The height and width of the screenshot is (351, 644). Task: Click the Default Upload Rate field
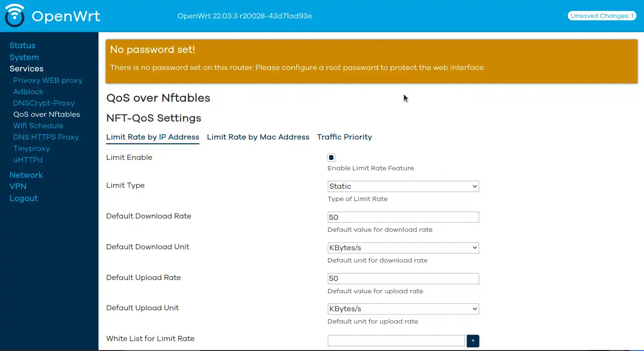pyautogui.click(x=403, y=279)
